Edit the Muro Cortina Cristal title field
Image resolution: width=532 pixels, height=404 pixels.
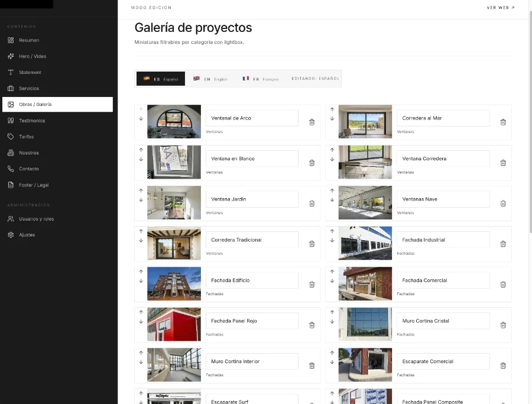click(443, 321)
